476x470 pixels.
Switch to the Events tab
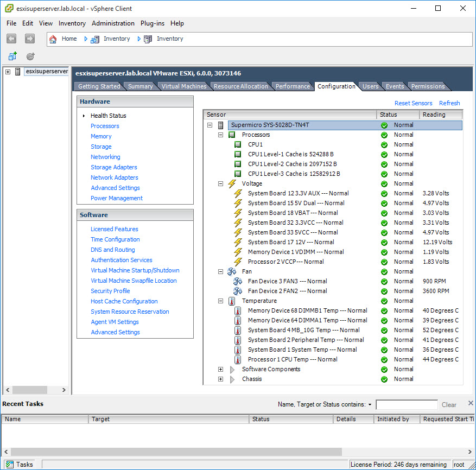[x=395, y=86]
